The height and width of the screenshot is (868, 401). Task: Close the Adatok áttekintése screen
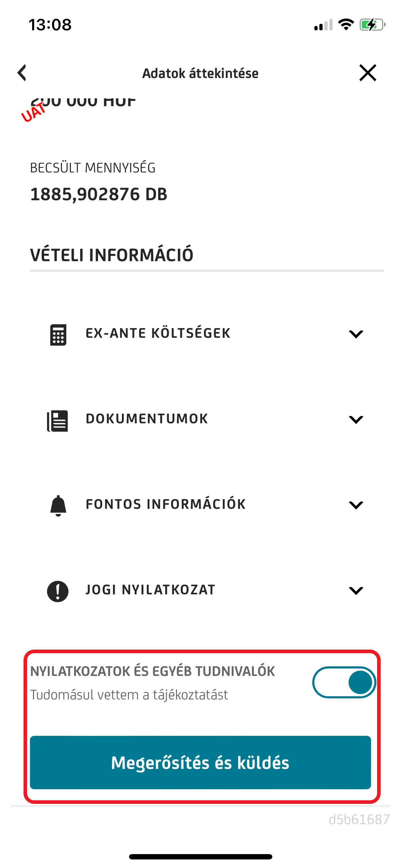point(367,73)
